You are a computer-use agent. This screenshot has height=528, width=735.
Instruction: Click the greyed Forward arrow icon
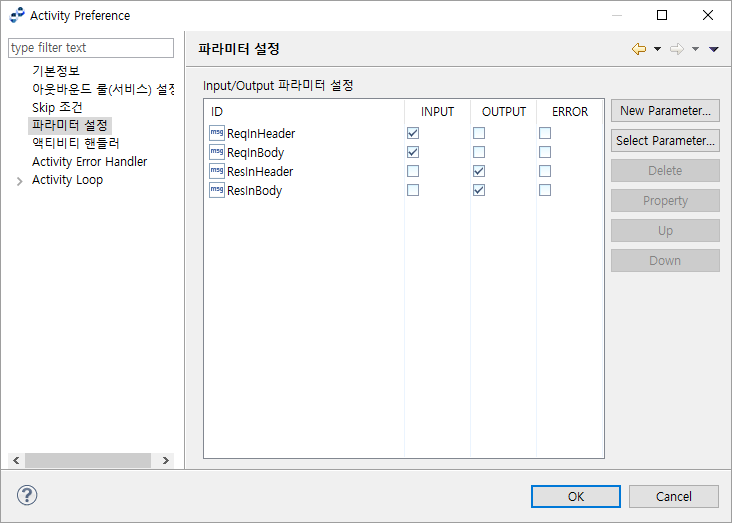(x=677, y=49)
